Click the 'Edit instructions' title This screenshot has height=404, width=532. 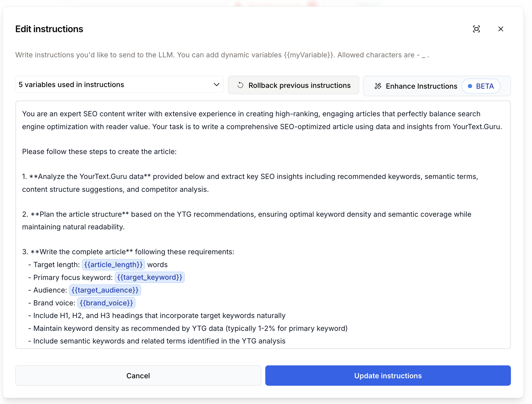pyautogui.click(x=49, y=29)
